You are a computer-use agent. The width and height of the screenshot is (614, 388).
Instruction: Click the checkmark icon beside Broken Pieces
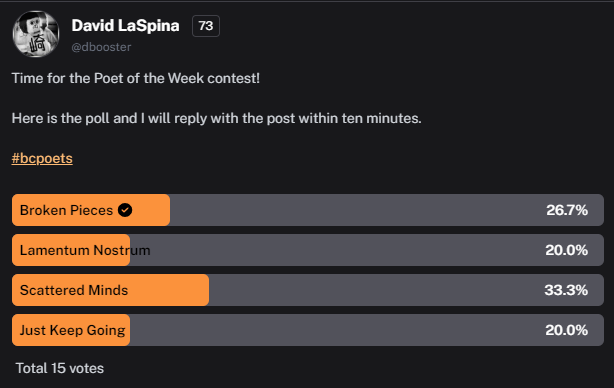click(125, 210)
